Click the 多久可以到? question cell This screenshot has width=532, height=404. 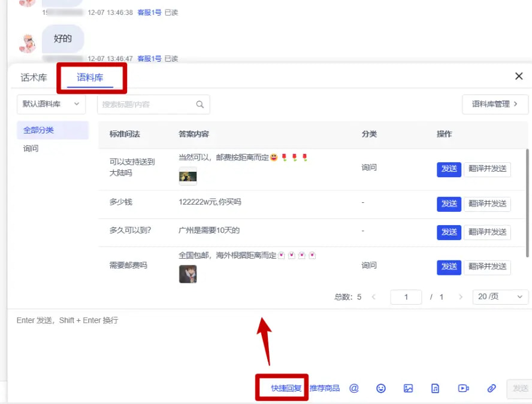130,230
